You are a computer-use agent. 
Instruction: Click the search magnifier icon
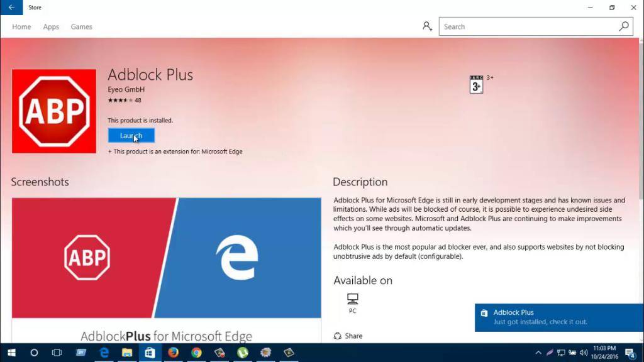coord(624,26)
